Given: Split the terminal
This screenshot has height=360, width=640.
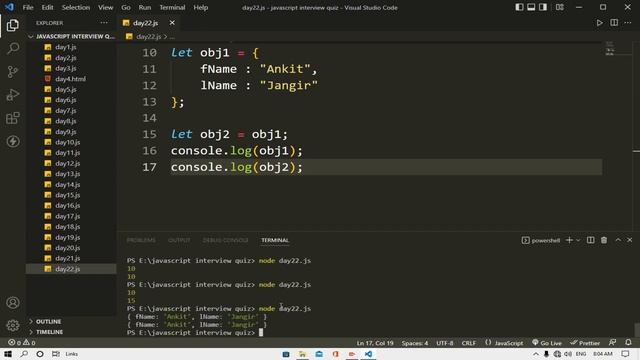Looking at the screenshot, I should point(590,240).
